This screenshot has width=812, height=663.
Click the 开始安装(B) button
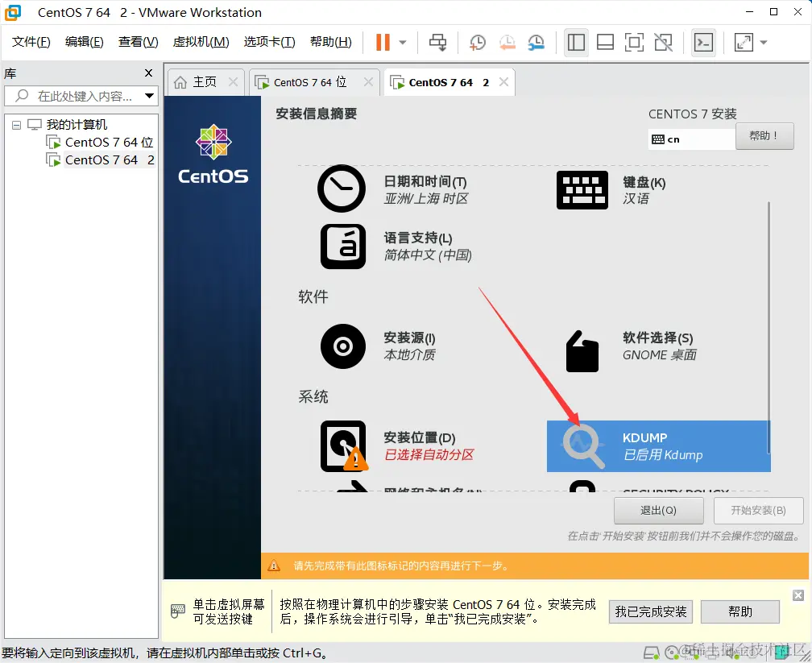tap(758, 510)
